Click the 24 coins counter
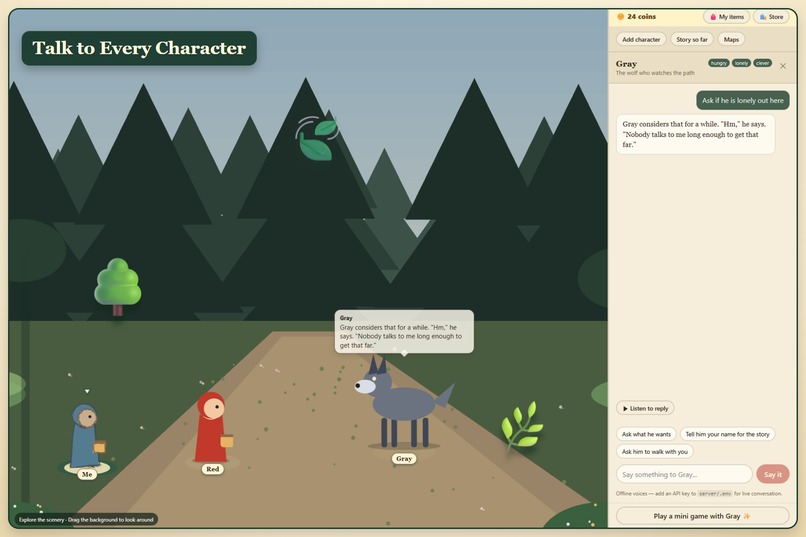The image size is (806, 537). pyautogui.click(x=636, y=17)
